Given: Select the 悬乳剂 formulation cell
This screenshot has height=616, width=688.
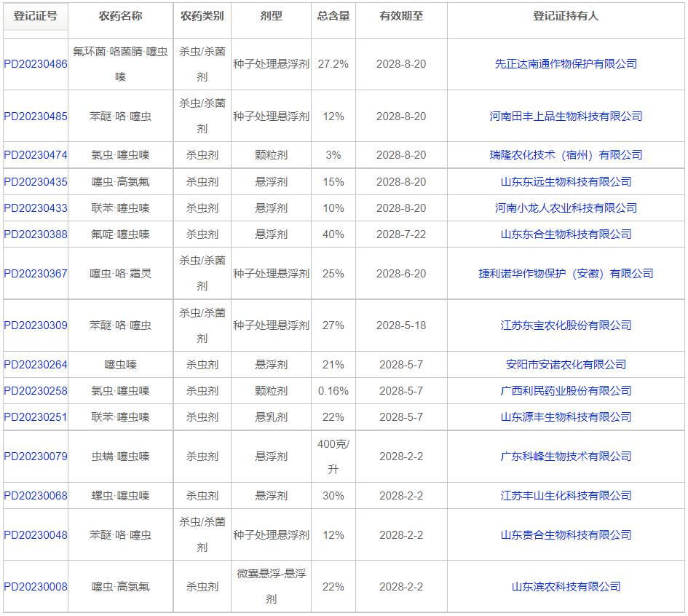Looking at the screenshot, I should click(271, 416).
